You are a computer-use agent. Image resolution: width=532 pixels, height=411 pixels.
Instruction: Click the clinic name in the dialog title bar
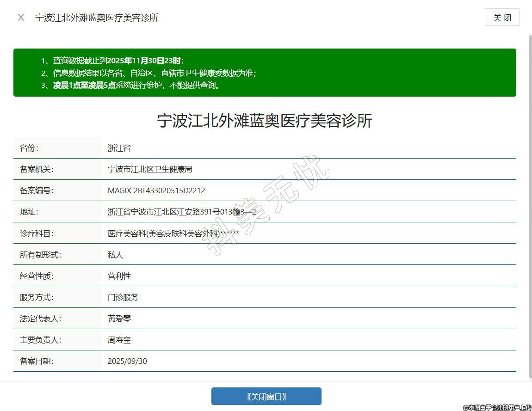(97, 18)
